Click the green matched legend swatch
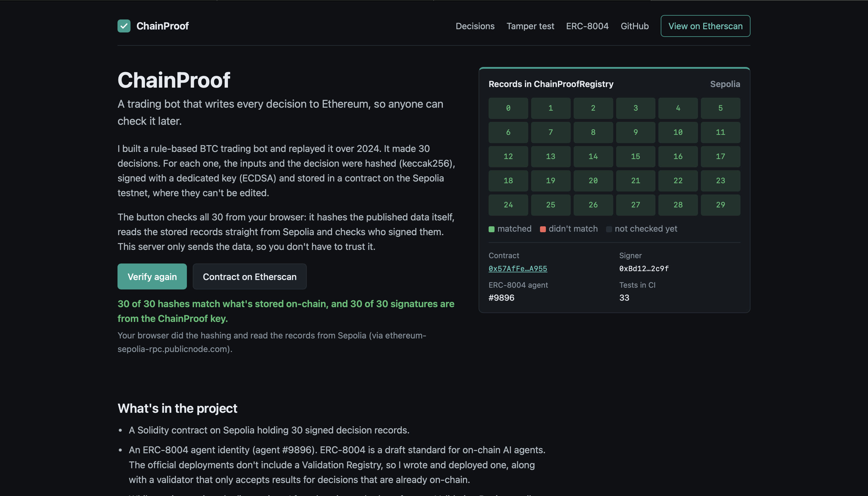 coord(491,229)
